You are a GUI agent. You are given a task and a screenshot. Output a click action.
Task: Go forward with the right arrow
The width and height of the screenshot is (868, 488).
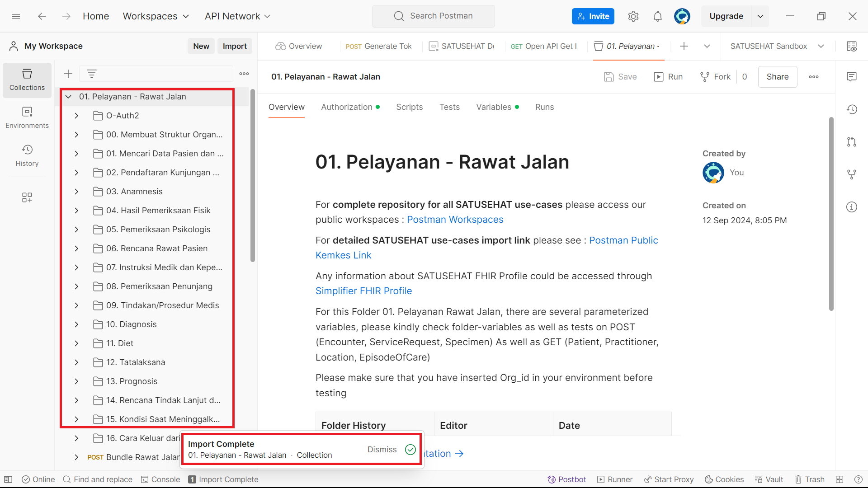(x=66, y=16)
